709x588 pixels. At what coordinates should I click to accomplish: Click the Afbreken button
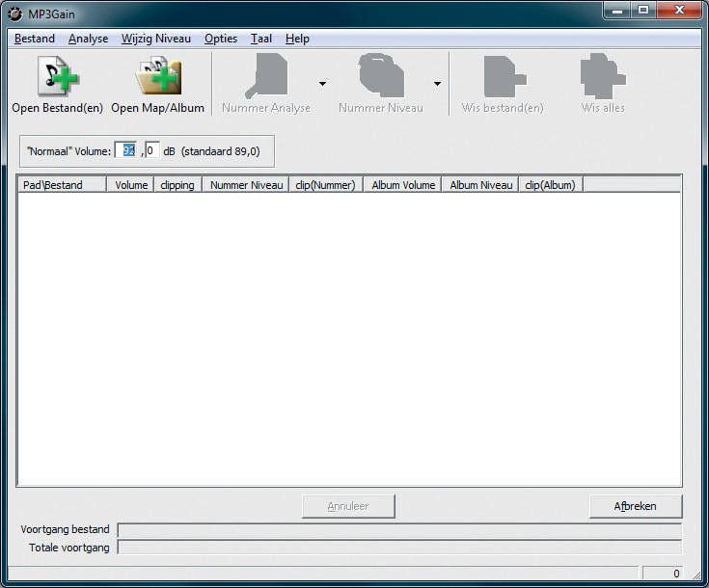coord(636,506)
